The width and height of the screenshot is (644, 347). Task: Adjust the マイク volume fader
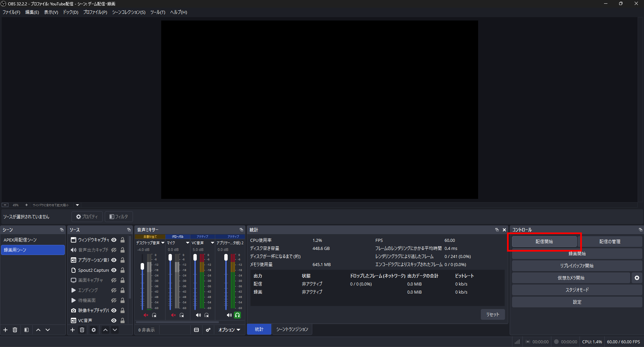coord(170,257)
